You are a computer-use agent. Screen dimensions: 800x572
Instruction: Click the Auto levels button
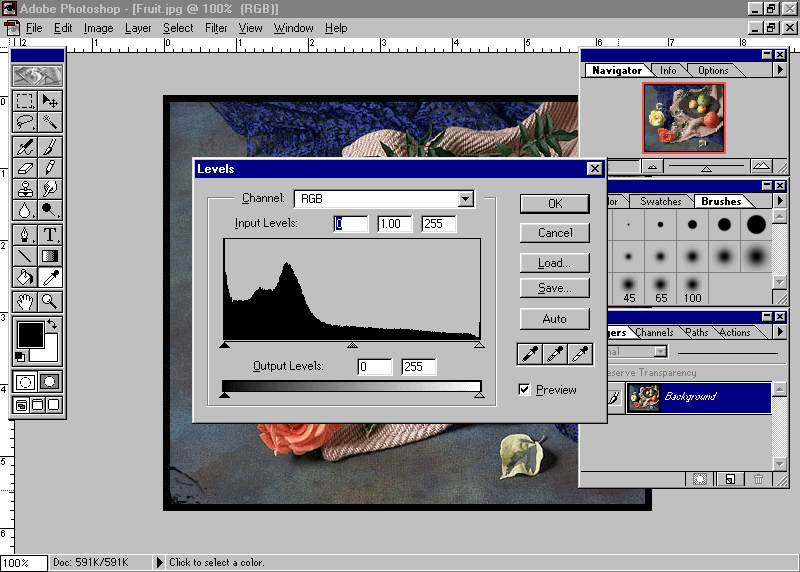pos(555,319)
